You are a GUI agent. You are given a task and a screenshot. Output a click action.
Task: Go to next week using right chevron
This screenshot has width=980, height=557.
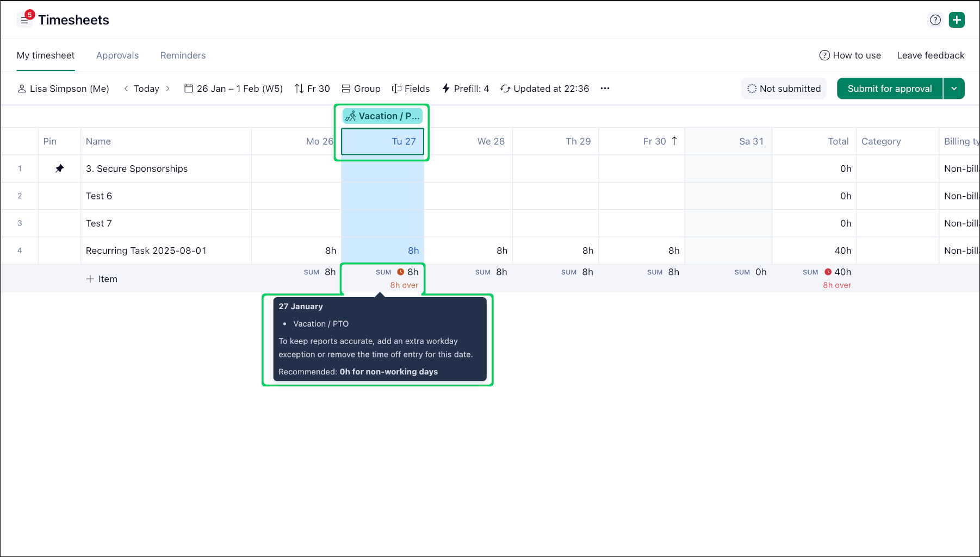[168, 89]
